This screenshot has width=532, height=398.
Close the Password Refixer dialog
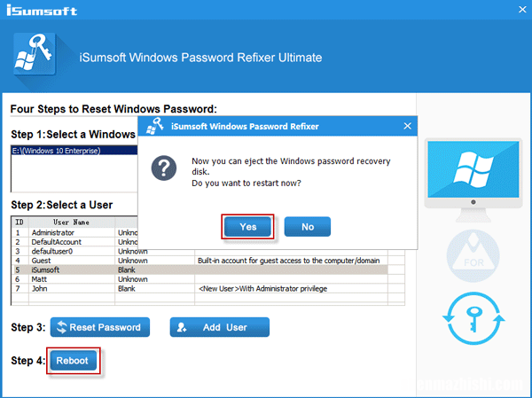tap(407, 127)
